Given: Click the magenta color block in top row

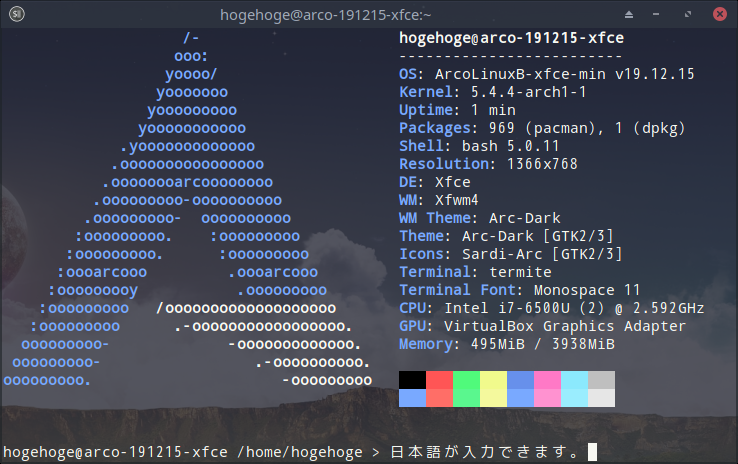Looking at the screenshot, I should pyautogui.click(x=547, y=380).
